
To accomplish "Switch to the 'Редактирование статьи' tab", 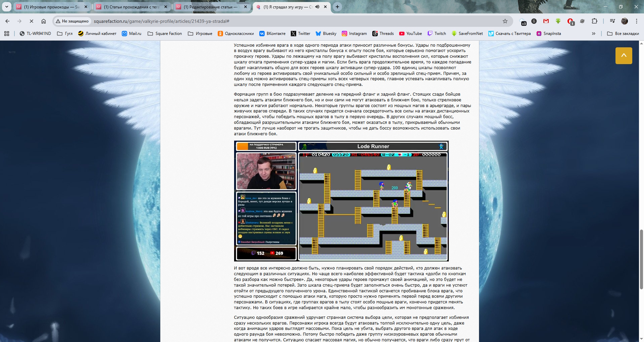I will [210, 7].
